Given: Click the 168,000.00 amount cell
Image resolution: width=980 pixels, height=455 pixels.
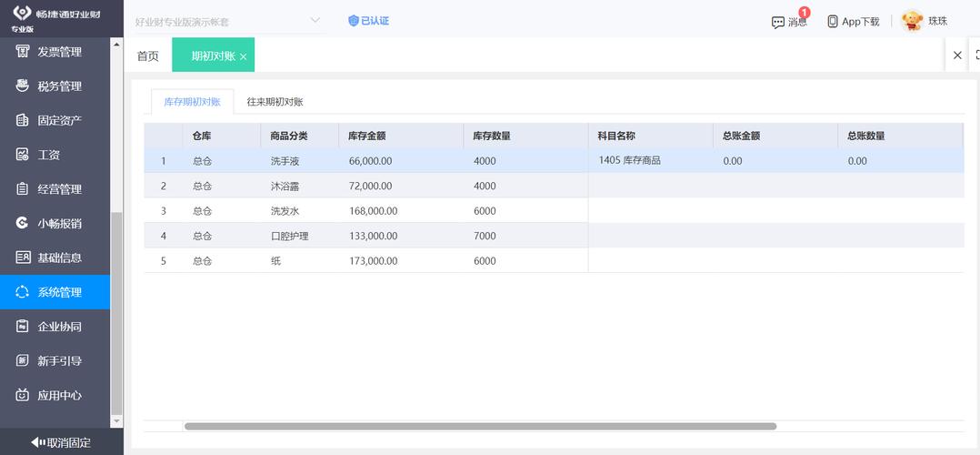Looking at the screenshot, I should click(401, 211).
